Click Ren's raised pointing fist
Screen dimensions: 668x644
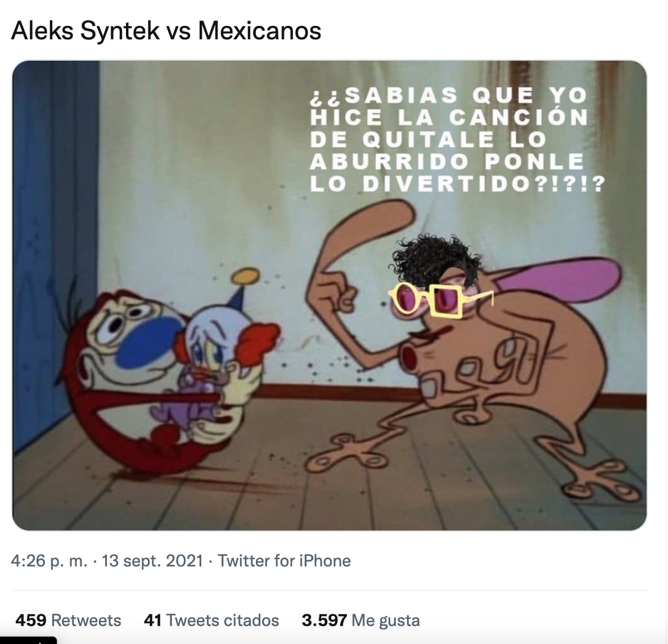click(x=333, y=294)
